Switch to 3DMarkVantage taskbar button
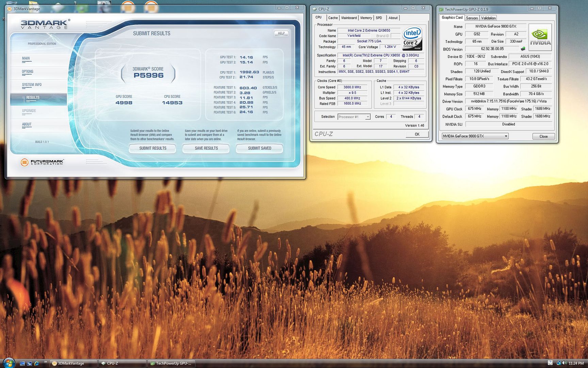588x368 pixels. coord(73,363)
